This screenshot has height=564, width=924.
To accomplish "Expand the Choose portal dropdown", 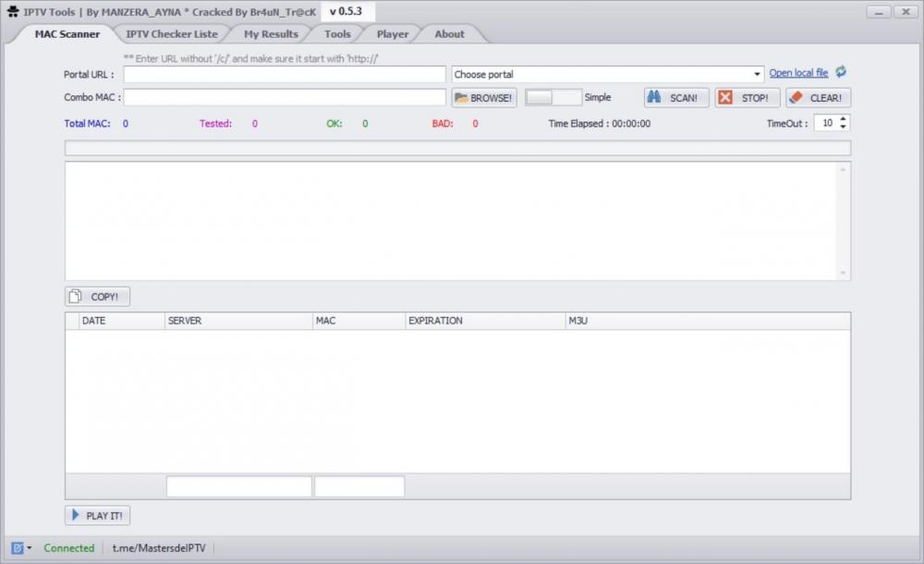I will [758, 74].
